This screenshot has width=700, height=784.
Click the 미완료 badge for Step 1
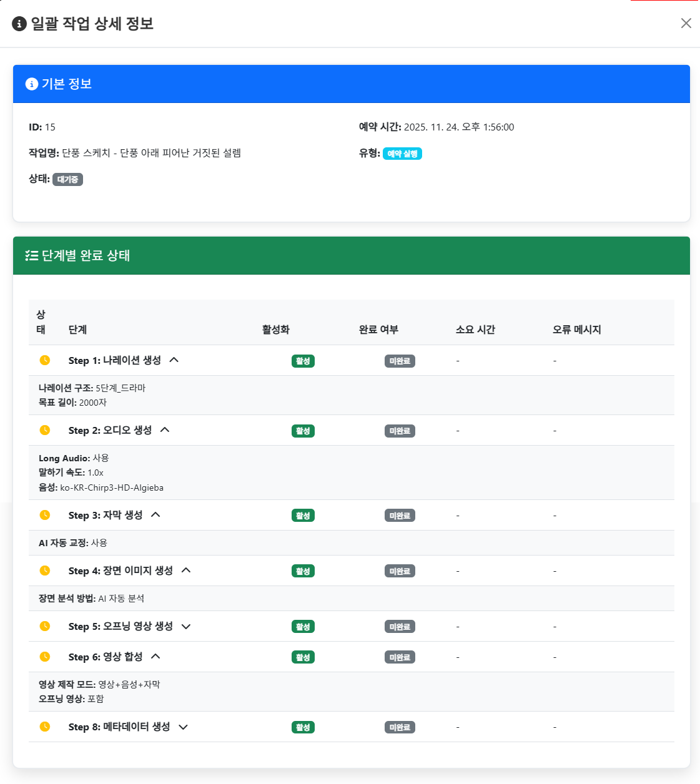coord(400,361)
